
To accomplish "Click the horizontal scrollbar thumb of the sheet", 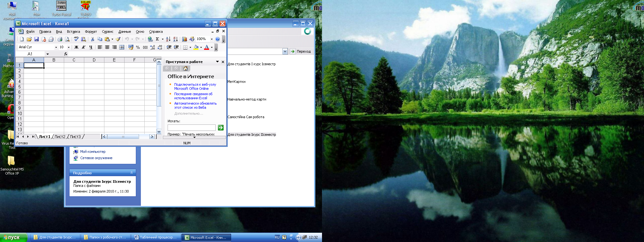I will [123, 137].
